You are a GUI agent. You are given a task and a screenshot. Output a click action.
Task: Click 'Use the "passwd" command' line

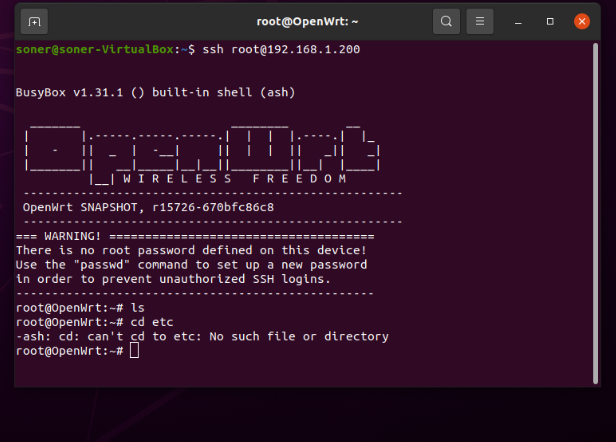pyautogui.click(x=191, y=265)
